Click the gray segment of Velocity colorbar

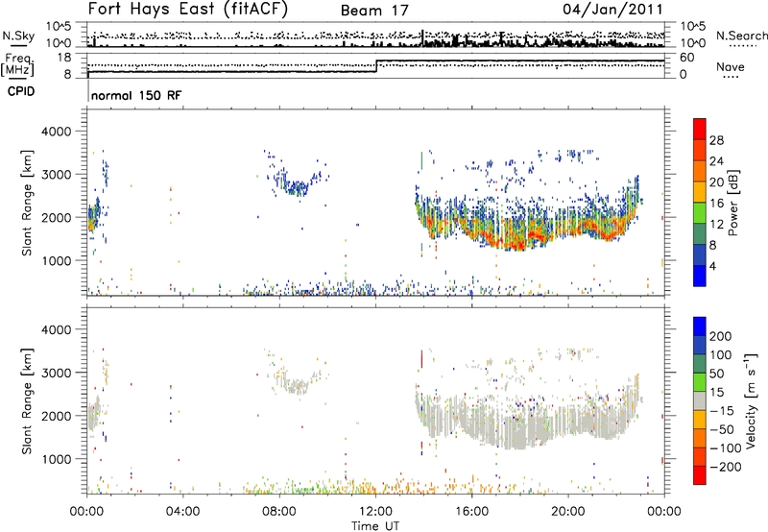click(700, 400)
